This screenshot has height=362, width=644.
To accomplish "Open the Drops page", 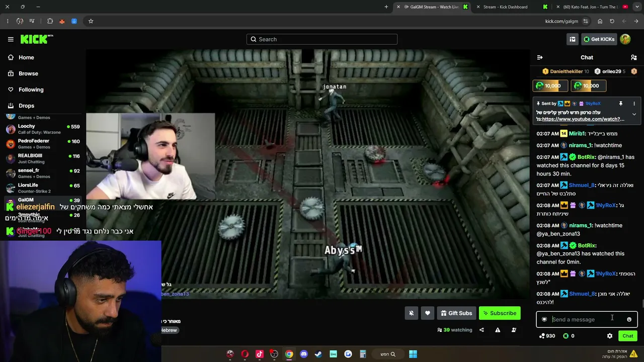I will point(26,106).
